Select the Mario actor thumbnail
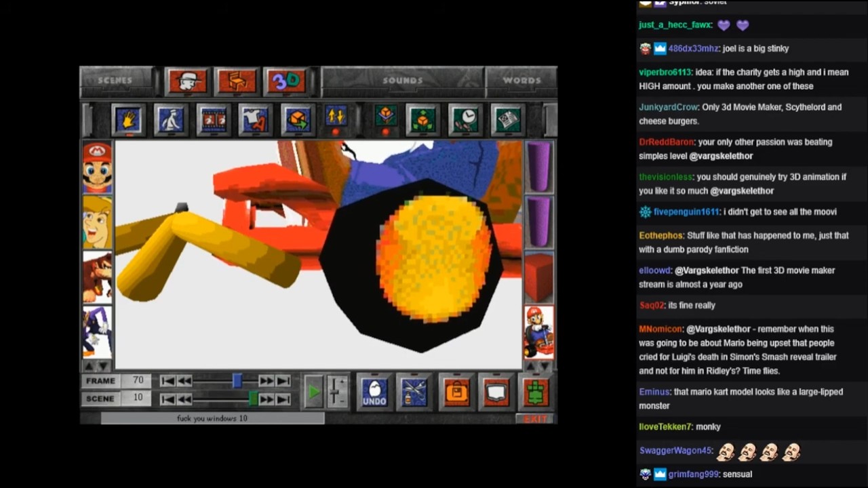 click(98, 167)
